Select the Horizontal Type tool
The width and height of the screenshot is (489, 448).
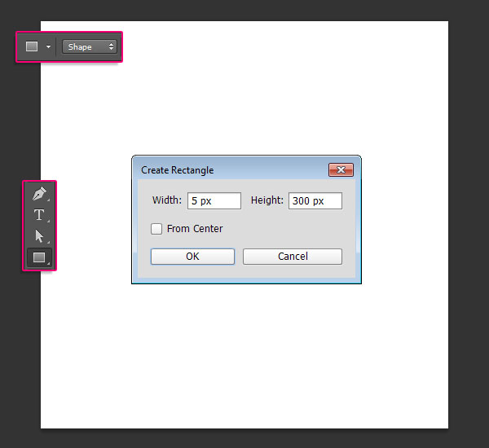[39, 215]
